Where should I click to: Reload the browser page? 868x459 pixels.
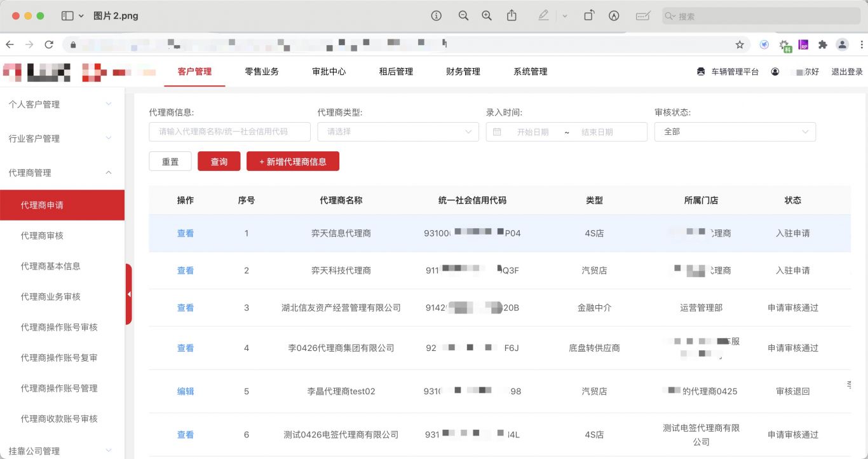click(x=49, y=45)
